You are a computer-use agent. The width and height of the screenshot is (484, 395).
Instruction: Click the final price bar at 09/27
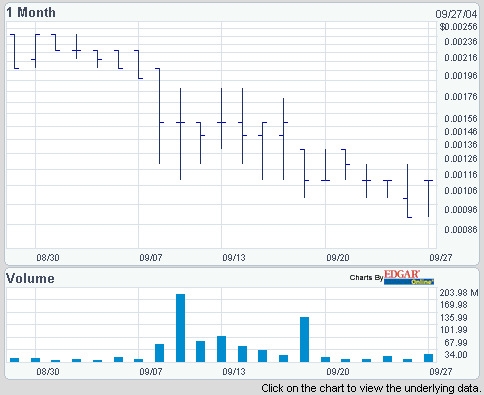[x=428, y=199]
